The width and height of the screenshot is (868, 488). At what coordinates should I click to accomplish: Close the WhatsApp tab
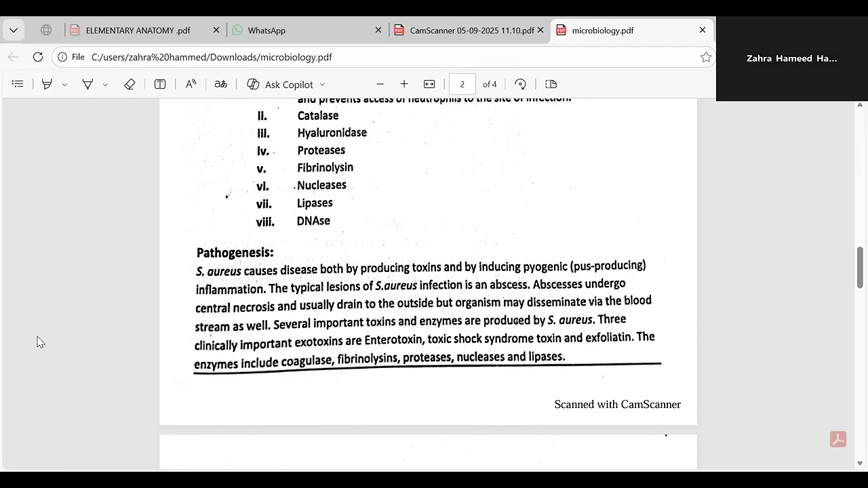[378, 30]
